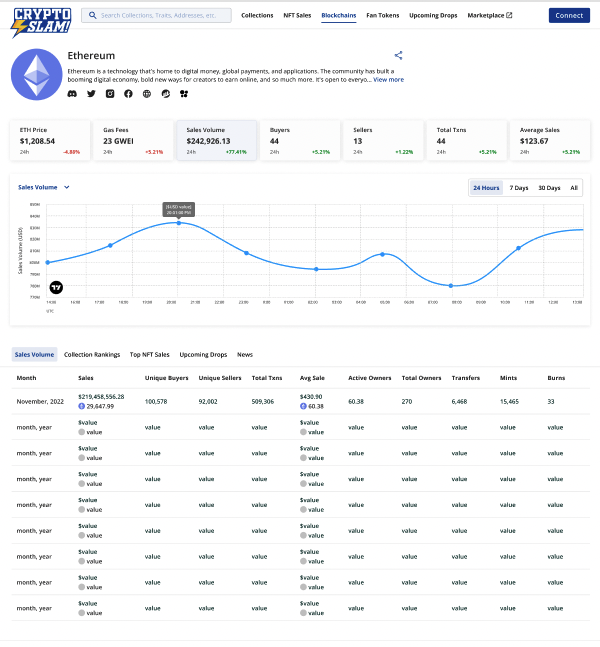Switch chart range to 24 Hours
Screen dimensions: 600x647
[x=486, y=188]
